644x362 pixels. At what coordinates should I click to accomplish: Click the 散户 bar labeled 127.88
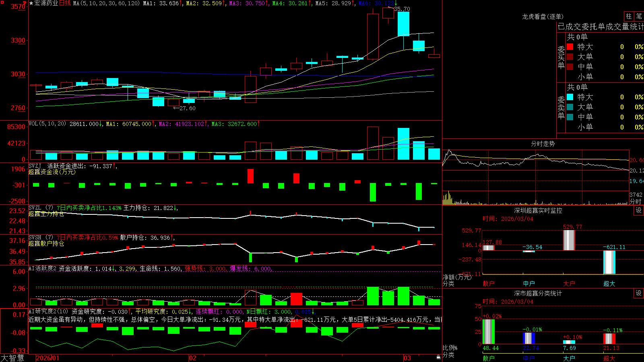tap(489, 247)
